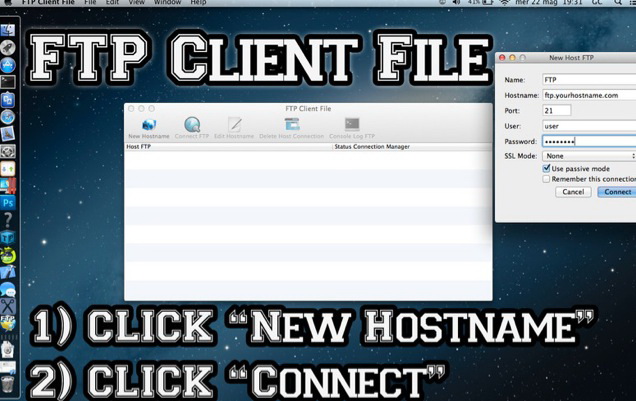Open Photoshop from the dock

(8, 203)
